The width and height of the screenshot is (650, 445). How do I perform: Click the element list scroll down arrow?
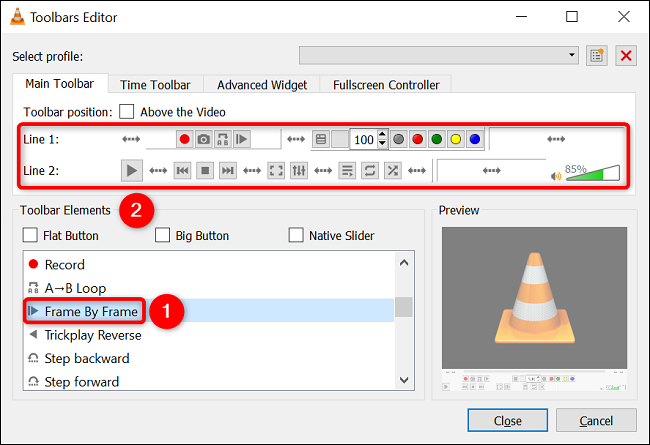(x=404, y=379)
